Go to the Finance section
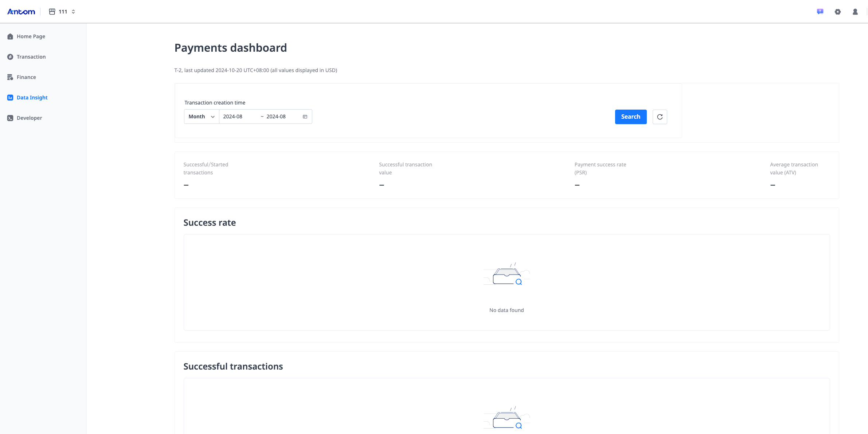868x434 pixels. (x=26, y=77)
